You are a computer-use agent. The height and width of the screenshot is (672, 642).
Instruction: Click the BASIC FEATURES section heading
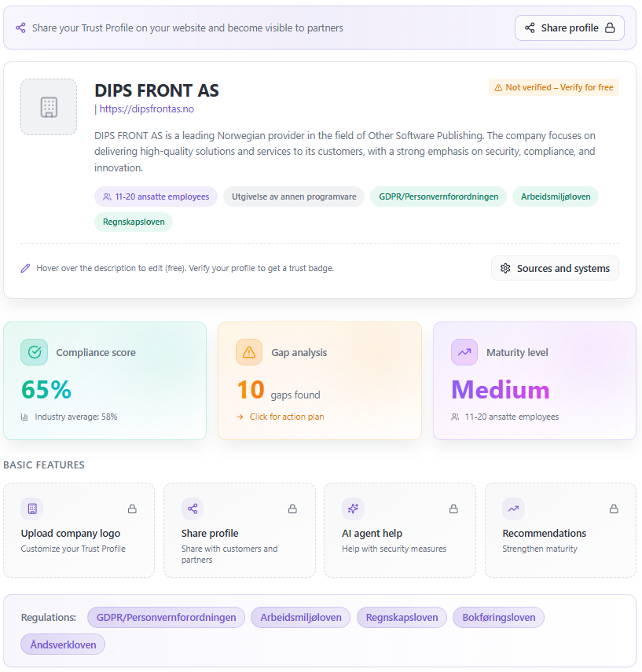[x=44, y=465]
